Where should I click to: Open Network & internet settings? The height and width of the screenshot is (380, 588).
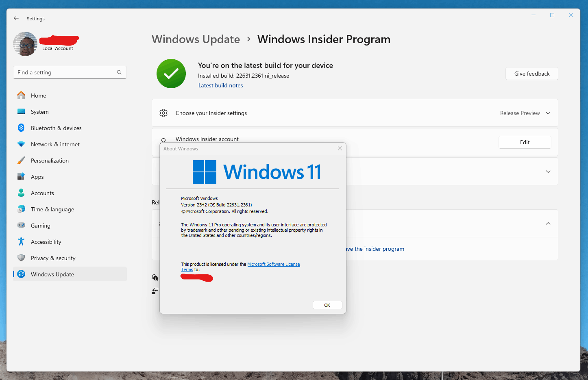[x=70, y=144]
